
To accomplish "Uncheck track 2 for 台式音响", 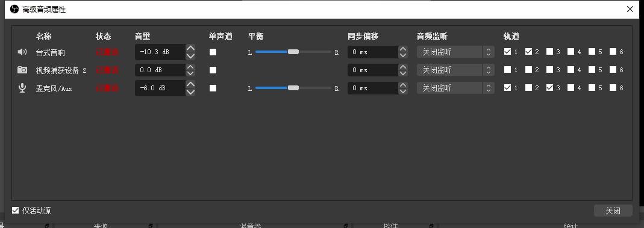I will [528, 52].
